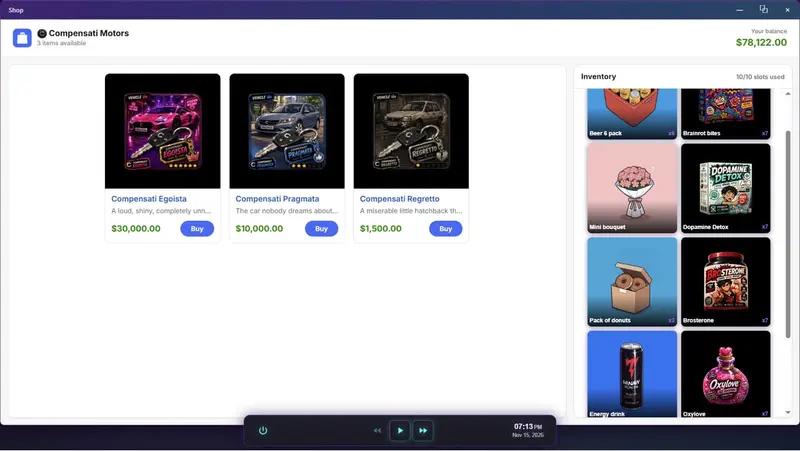The height and width of the screenshot is (451, 800).
Task: Click the power button in control bar
Action: [x=263, y=431]
